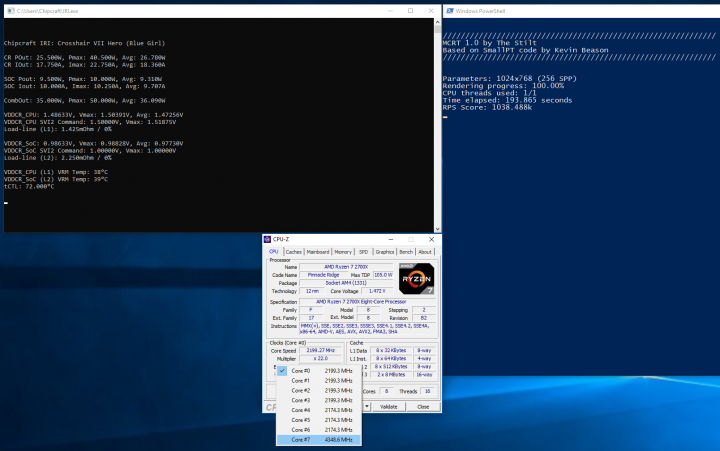Click the Windows PowerShell title bar
Screen dimensions: 720x451
(x=581, y=11)
